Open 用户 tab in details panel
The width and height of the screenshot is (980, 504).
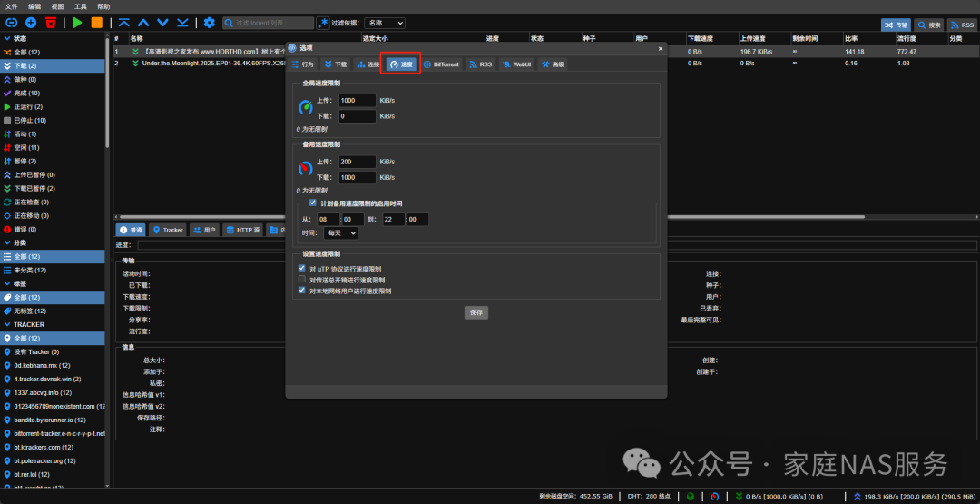pyautogui.click(x=204, y=230)
